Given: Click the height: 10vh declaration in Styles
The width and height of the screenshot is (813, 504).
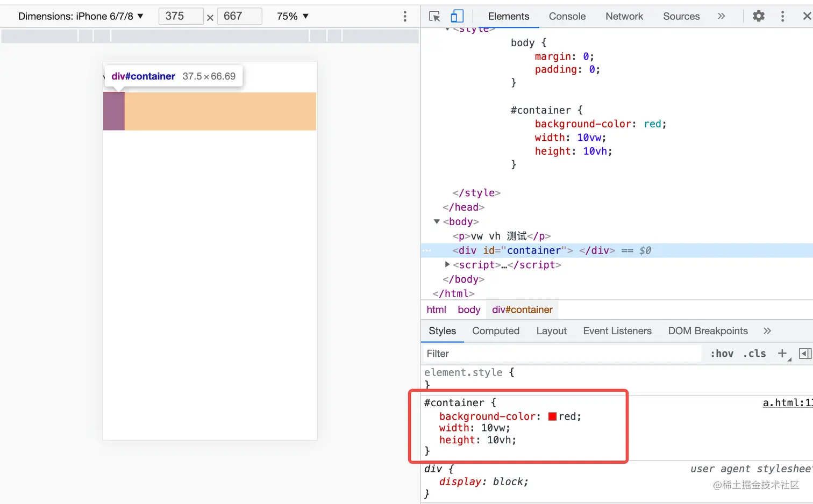Looking at the screenshot, I should click(x=477, y=440).
